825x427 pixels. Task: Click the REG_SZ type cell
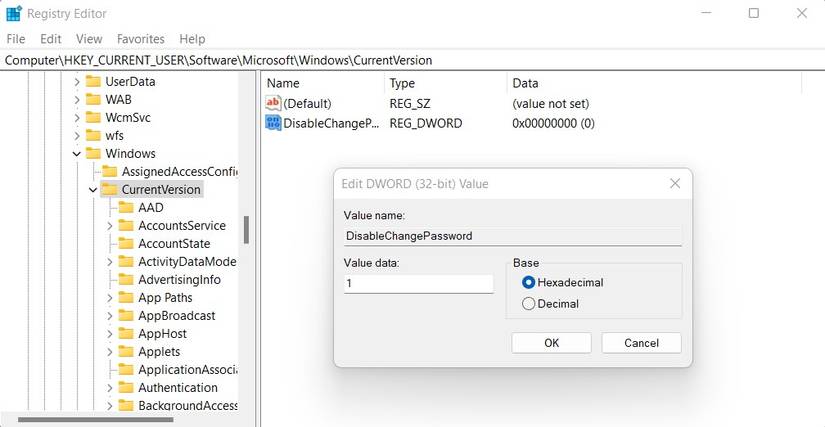click(410, 104)
